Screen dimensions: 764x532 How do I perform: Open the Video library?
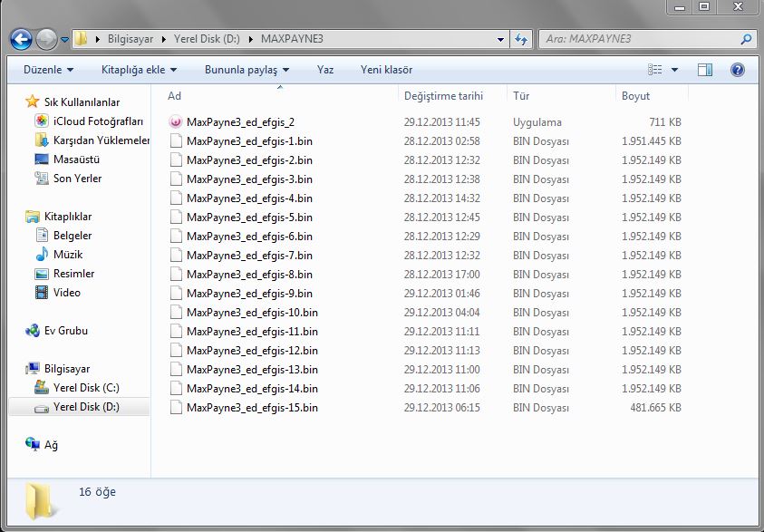pyautogui.click(x=58, y=293)
